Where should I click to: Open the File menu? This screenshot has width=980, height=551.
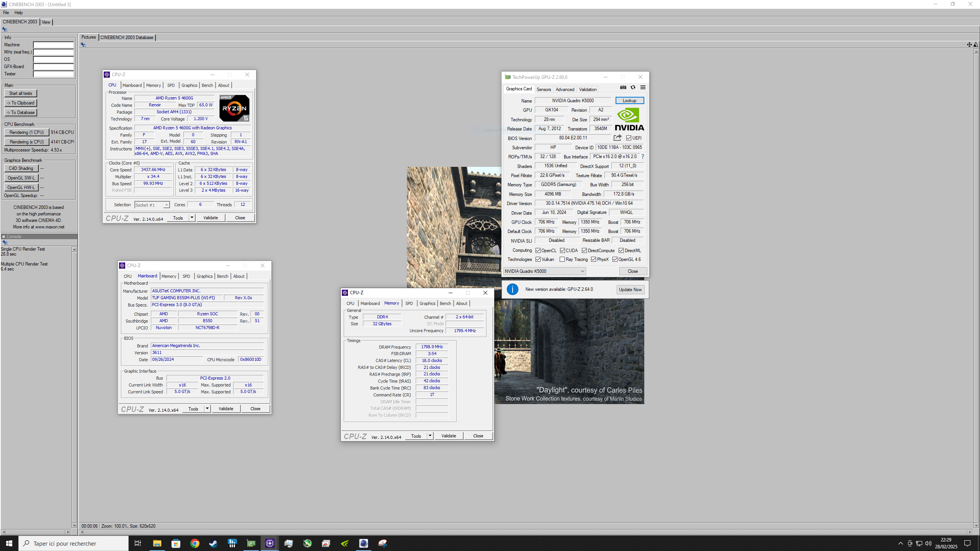pyautogui.click(x=6, y=13)
